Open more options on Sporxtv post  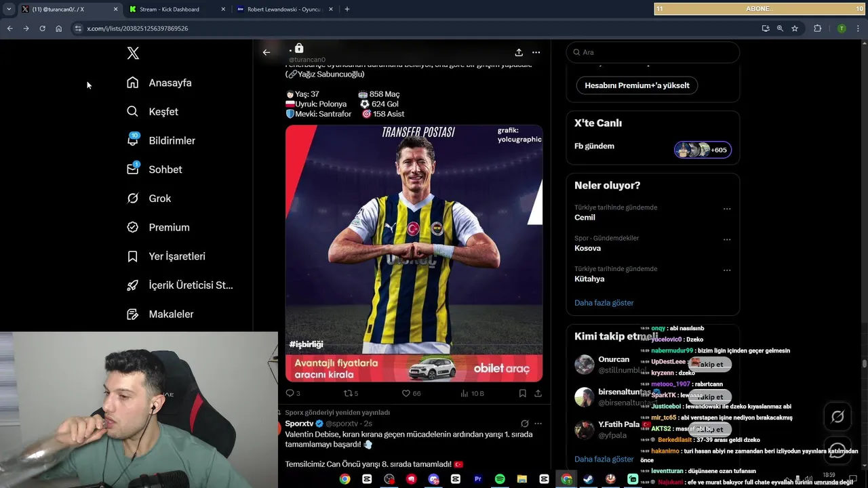[538, 424]
